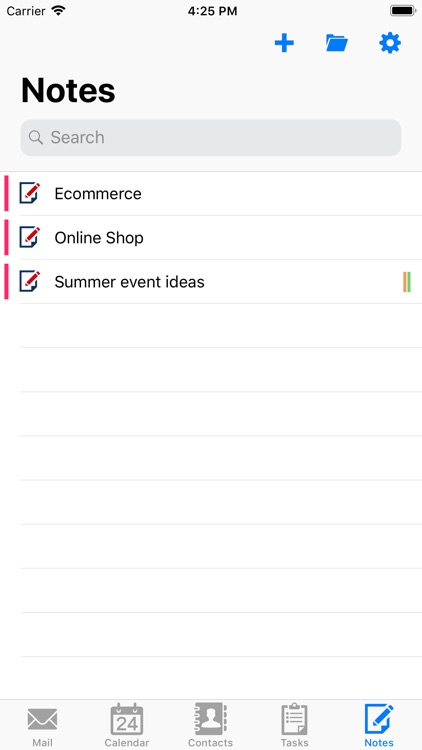Click the note icon beside Ecommerce
The width and height of the screenshot is (422, 750).
(30, 193)
